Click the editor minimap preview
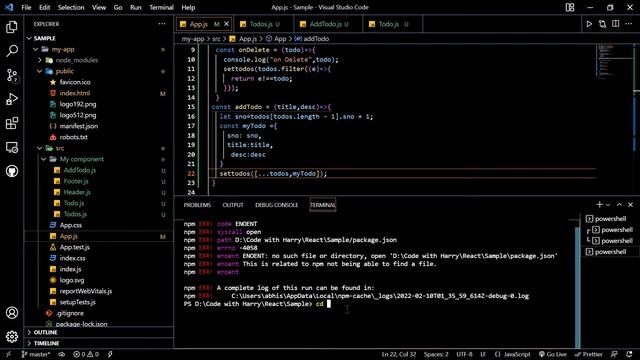640x360 pixels. [614, 61]
